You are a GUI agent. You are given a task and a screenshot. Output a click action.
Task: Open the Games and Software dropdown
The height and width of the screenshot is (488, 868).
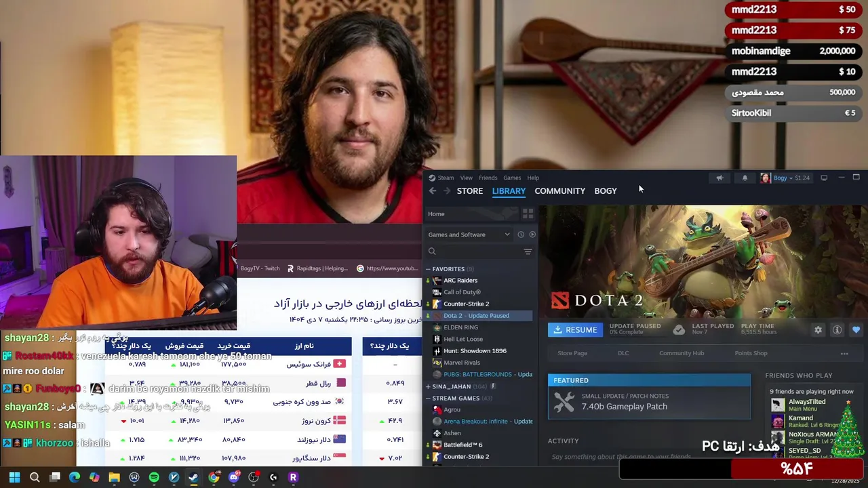pos(469,235)
